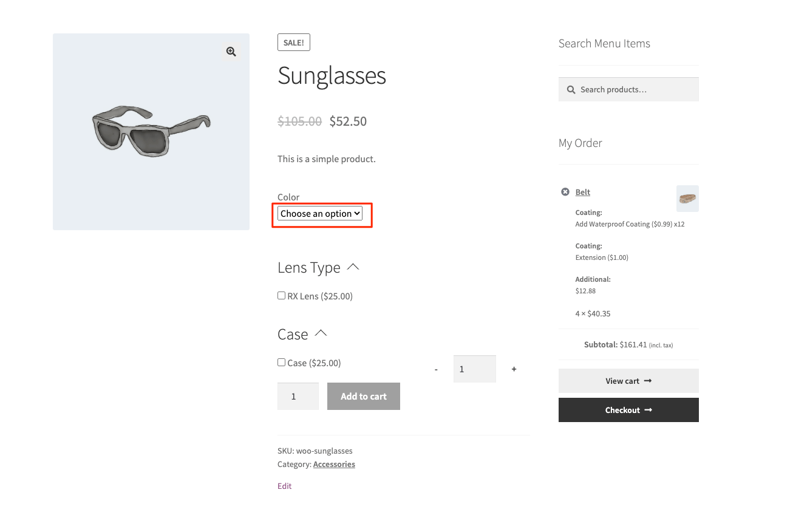Open the View cart button
This screenshot has width=793, height=532.
click(x=628, y=381)
